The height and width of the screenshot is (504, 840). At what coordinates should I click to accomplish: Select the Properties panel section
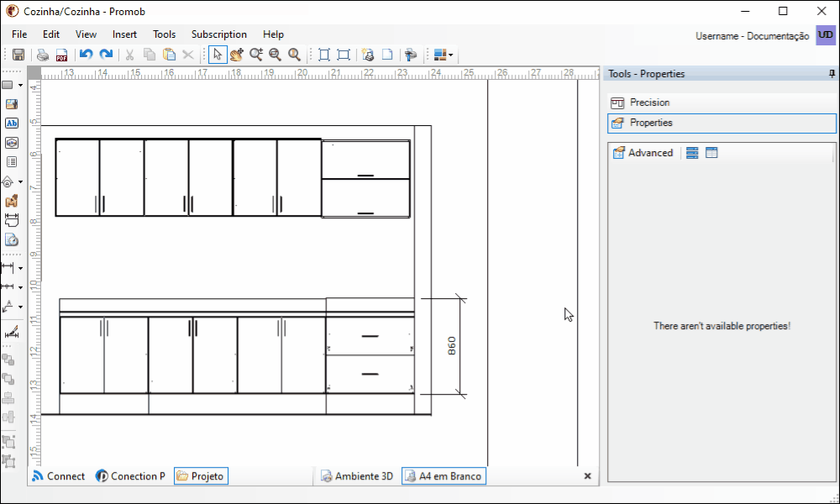(x=722, y=123)
